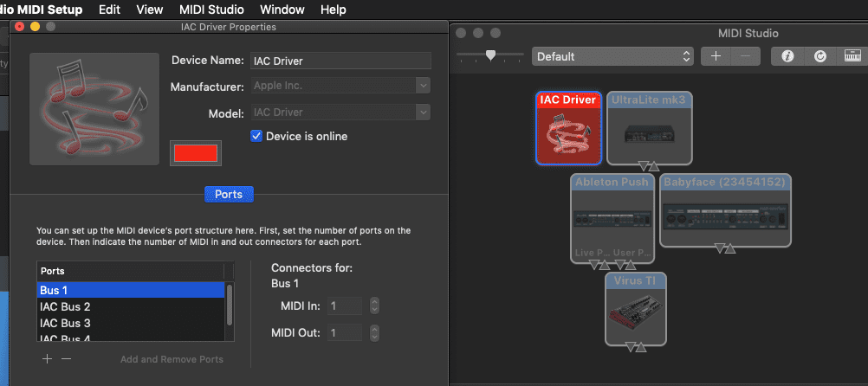Open the View menu

point(150,10)
